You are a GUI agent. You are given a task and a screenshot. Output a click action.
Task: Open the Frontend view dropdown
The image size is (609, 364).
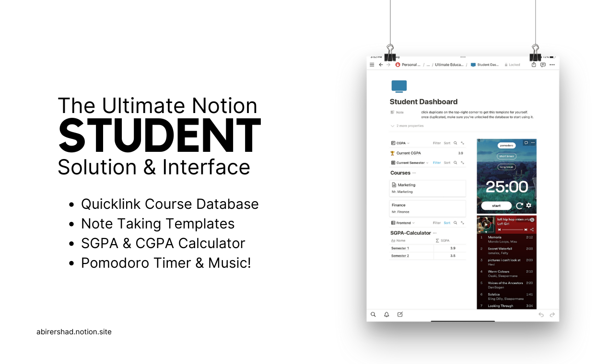(403, 223)
